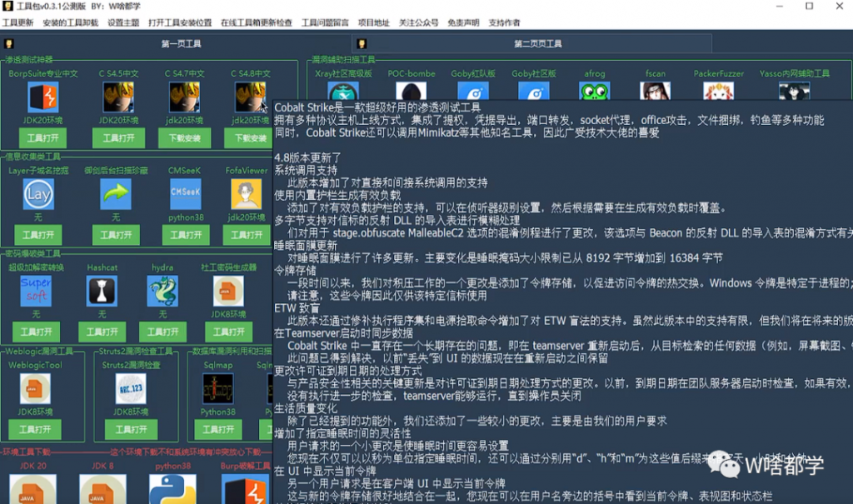Click the JDK8环境 text under WeblogicTool
This screenshot has height=504, width=853.
[x=35, y=412]
